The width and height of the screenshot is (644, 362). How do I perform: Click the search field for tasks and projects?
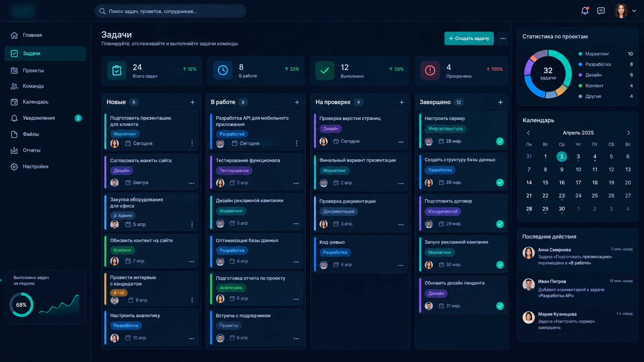[170, 11]
